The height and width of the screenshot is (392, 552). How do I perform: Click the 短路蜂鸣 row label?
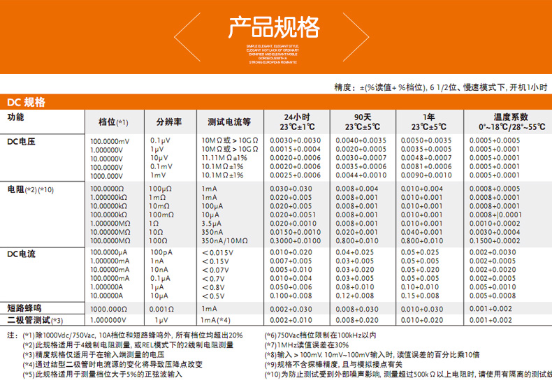(x=24, y=307)
